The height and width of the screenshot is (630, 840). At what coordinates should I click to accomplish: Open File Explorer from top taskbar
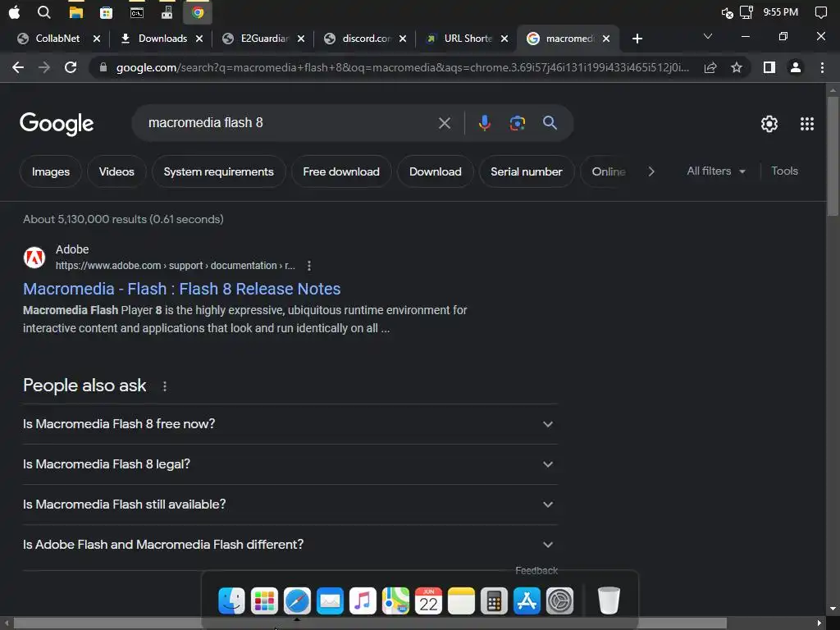76,12
